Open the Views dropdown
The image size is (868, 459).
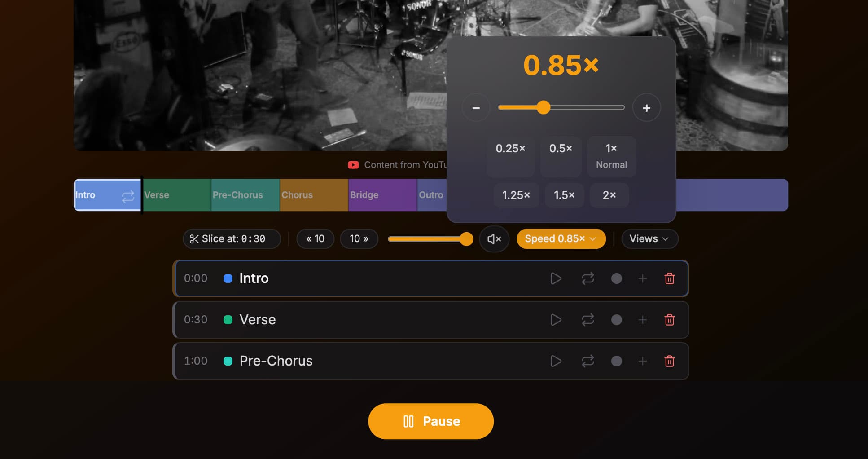point(649,238)
